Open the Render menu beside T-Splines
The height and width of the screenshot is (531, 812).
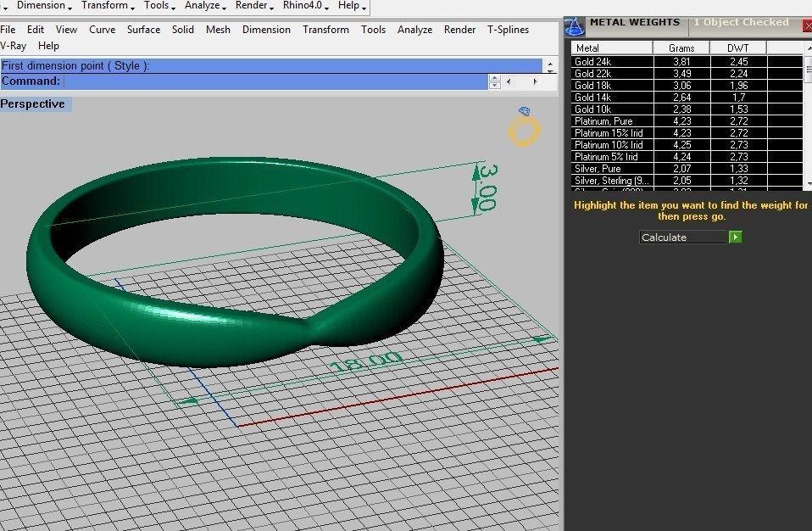click(459, 30)
